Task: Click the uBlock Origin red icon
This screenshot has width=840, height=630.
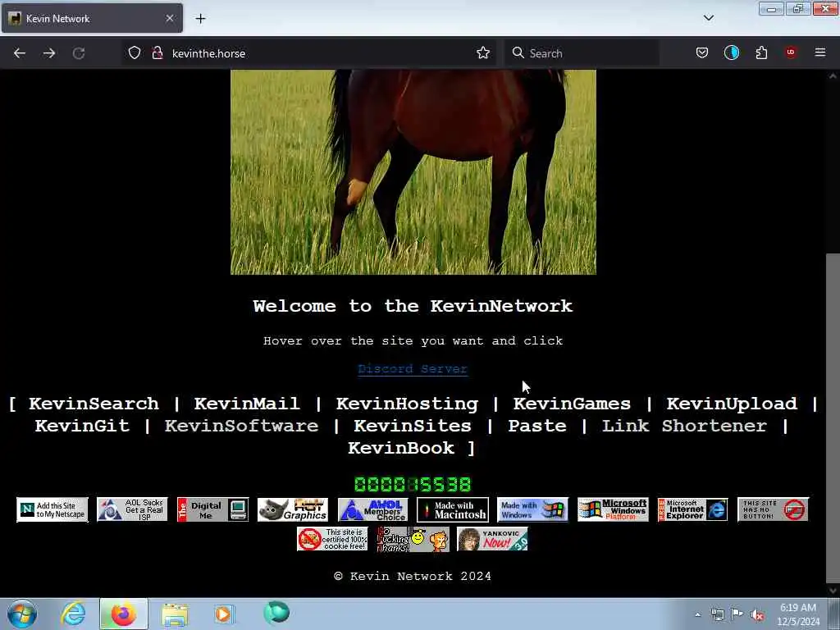Action: point(791,52)
